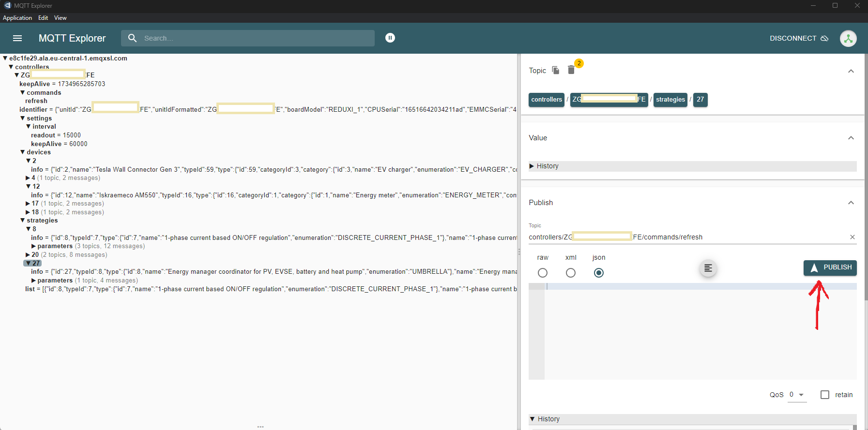The image size is (868, 430).
Task: Select the raw payload format
Action: pos(543,273)
